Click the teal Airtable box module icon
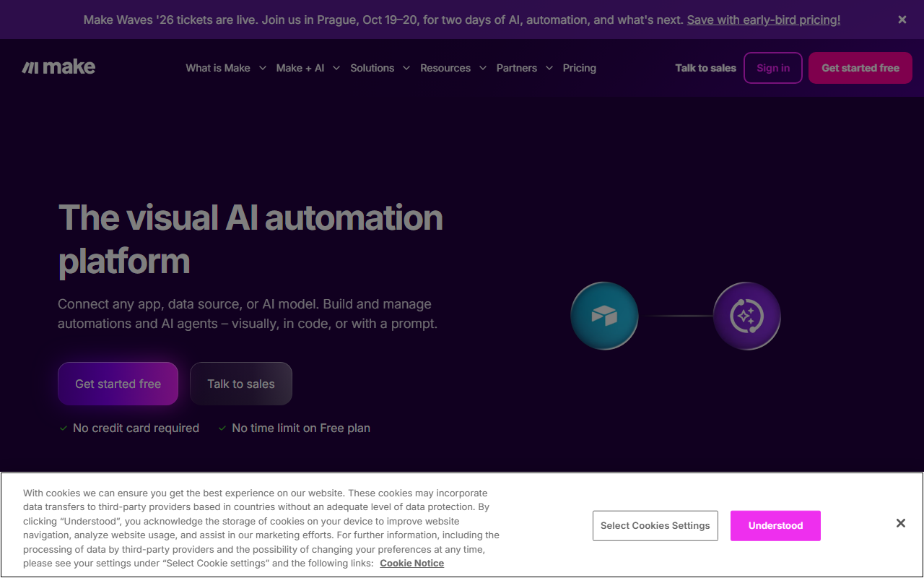 tap(604, 316)
